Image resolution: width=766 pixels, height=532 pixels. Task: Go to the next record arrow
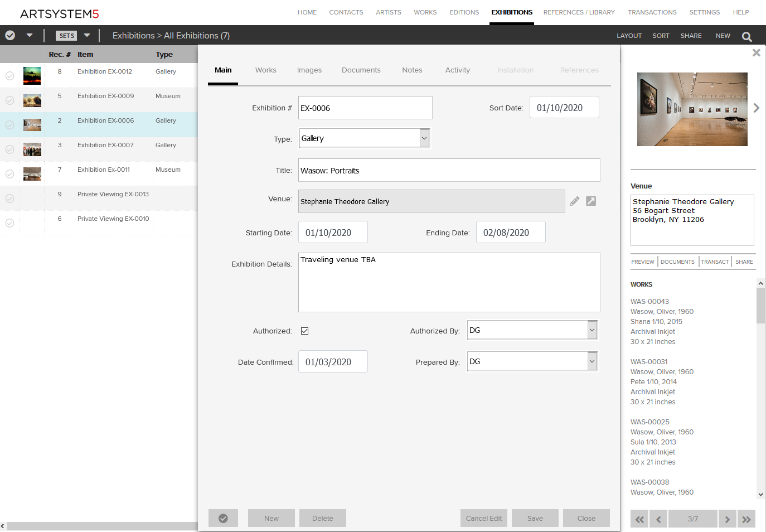[x=727, y=519]
